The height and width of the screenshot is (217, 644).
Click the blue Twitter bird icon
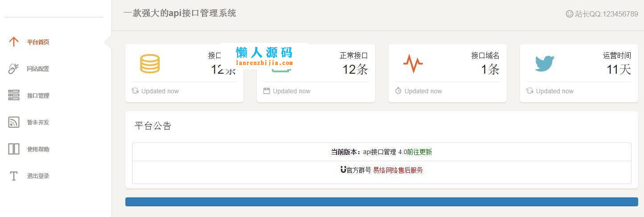545,64
